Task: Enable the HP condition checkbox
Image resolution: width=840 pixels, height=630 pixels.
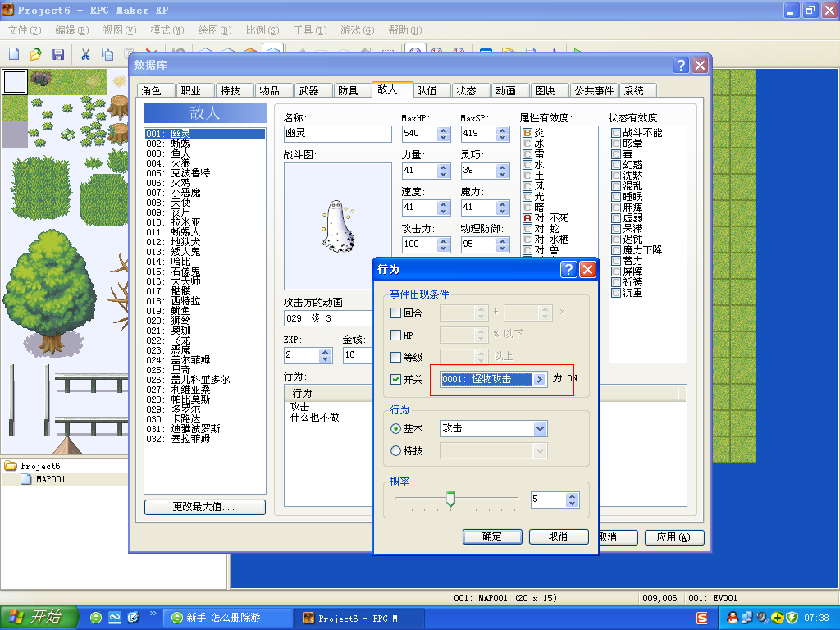Action: (x=396, y=335)
